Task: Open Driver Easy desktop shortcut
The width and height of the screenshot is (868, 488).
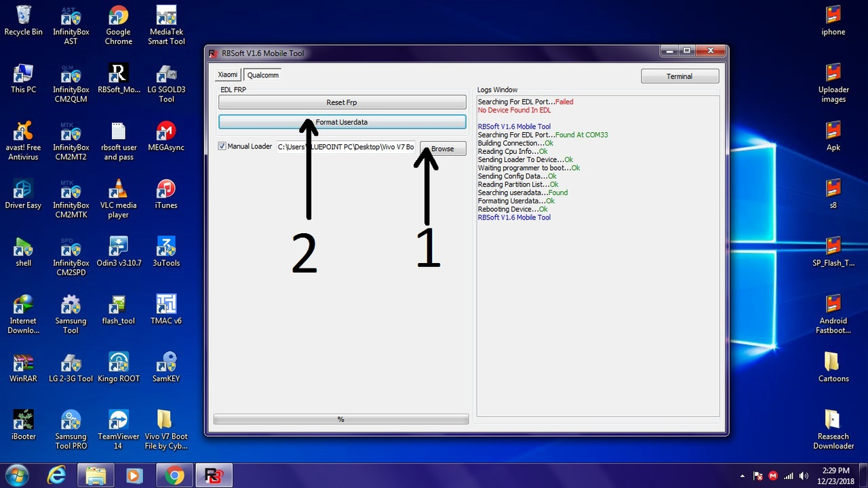Action: (x=23, y=194)
